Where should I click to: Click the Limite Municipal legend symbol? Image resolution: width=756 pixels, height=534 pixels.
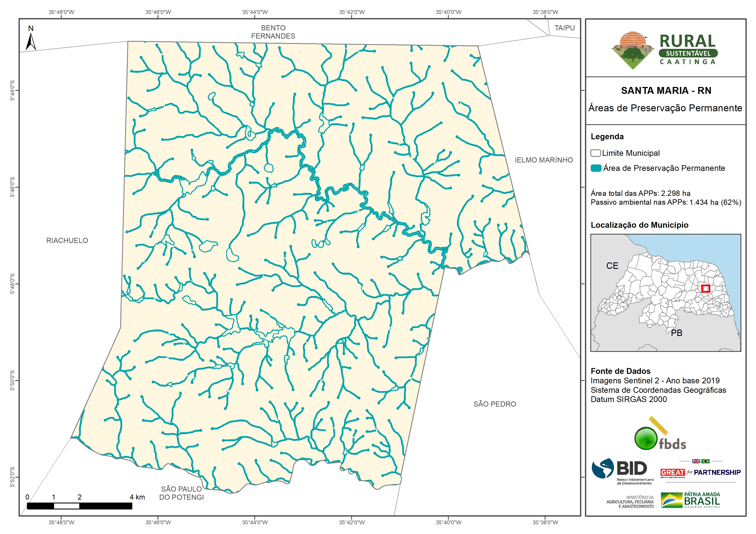point(595,153)
